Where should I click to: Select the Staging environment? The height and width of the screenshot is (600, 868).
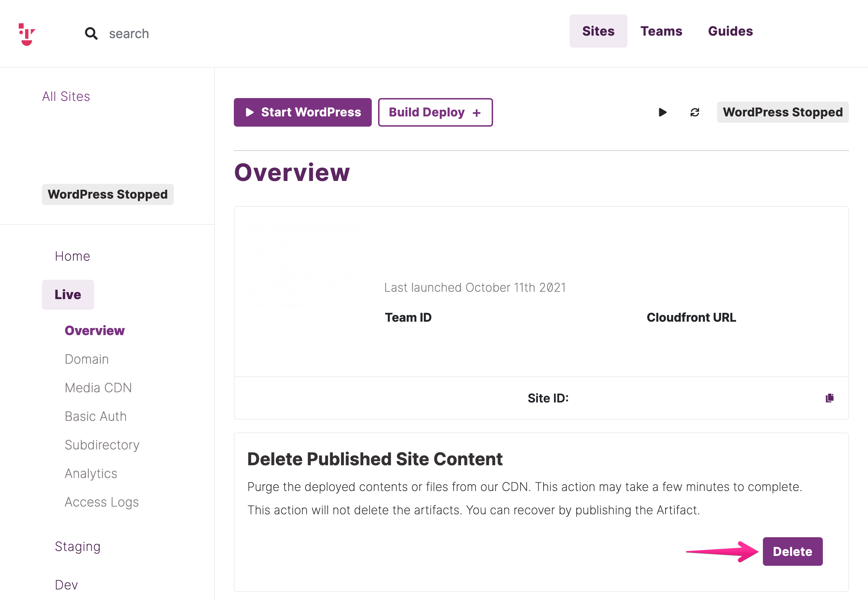[x=78, y=547]
